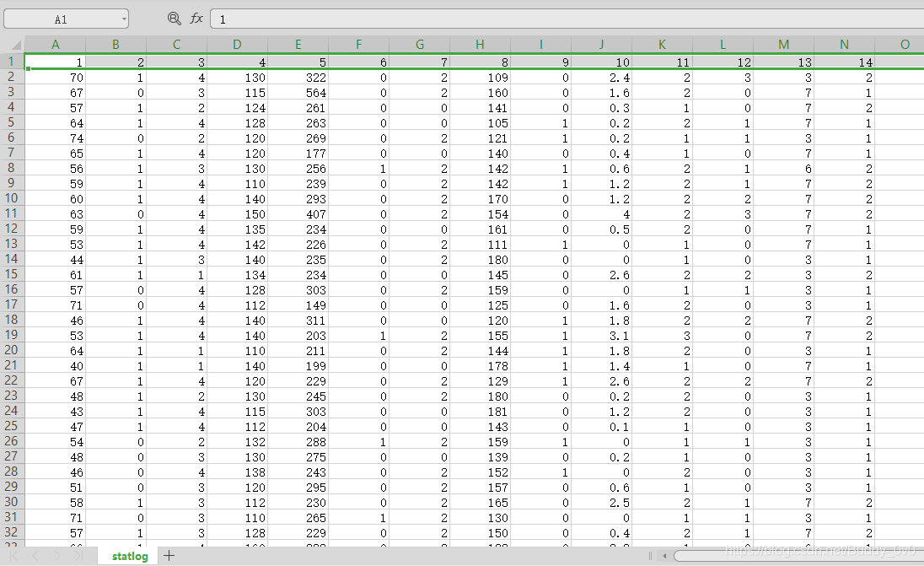
Task: Select row 19 header
Action: coord(11,335)
